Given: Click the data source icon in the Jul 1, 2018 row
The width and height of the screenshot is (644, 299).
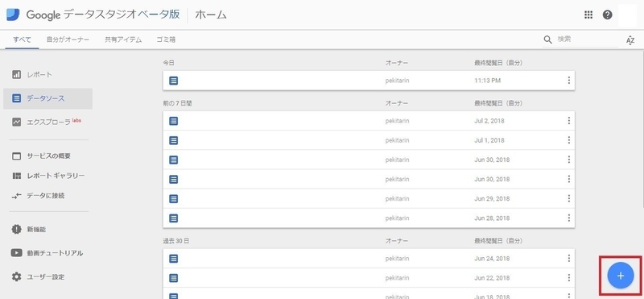Looking at the screenshot, I should tap(174, 140).
